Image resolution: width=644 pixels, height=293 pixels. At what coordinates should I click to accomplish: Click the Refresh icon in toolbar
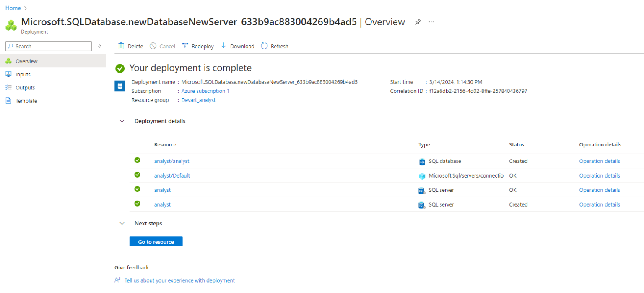[x=264, y=46]
